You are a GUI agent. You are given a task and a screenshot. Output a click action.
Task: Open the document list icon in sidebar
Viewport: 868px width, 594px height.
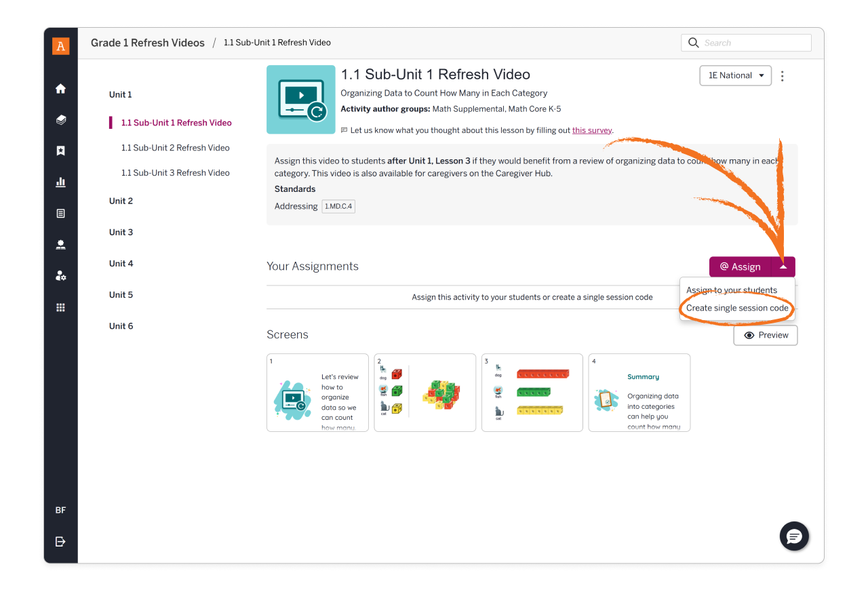coord(60,213)
